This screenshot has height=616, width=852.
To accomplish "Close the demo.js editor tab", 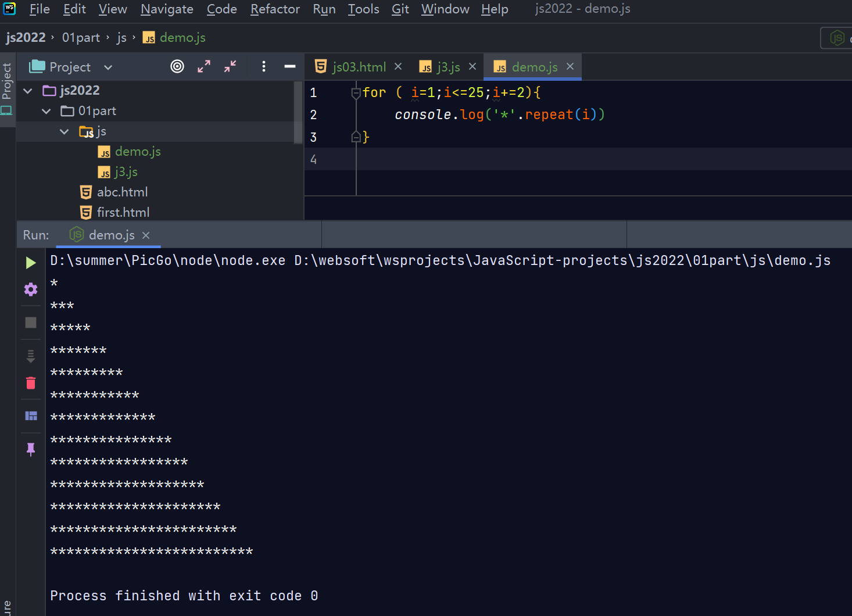I will (x=570, y=66).
